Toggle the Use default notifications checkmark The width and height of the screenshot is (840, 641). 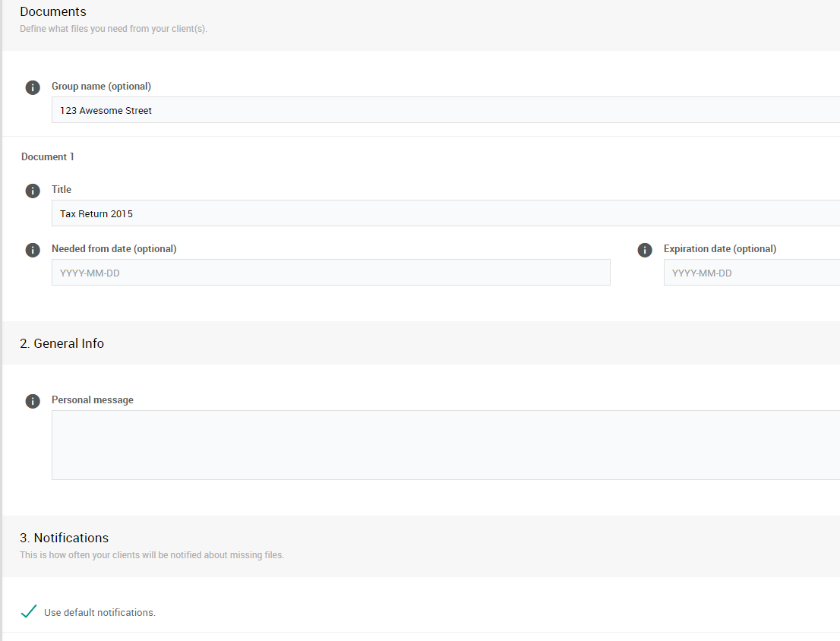[29, 611]
